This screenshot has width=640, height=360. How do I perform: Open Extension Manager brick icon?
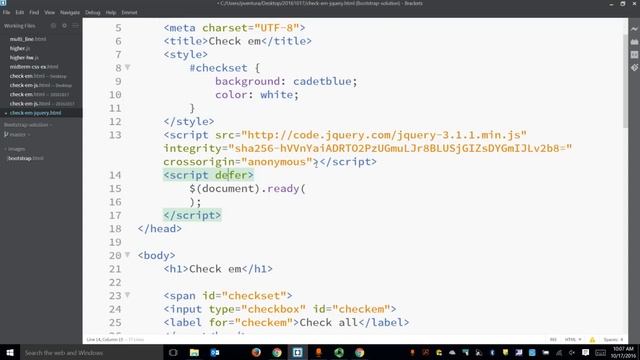pyautogui.click(x=634, y=42)
